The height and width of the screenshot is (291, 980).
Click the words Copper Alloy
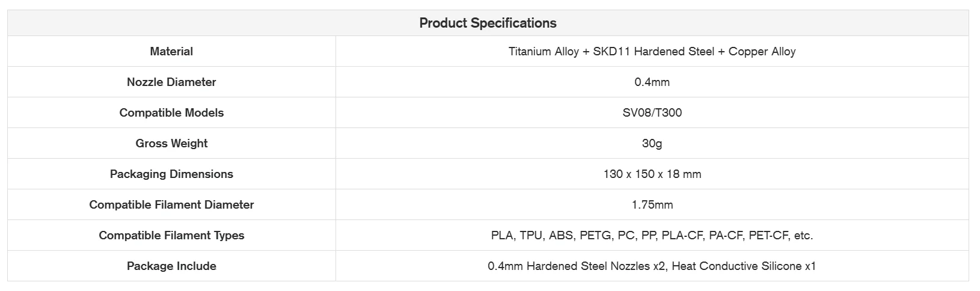coord(762,52)
